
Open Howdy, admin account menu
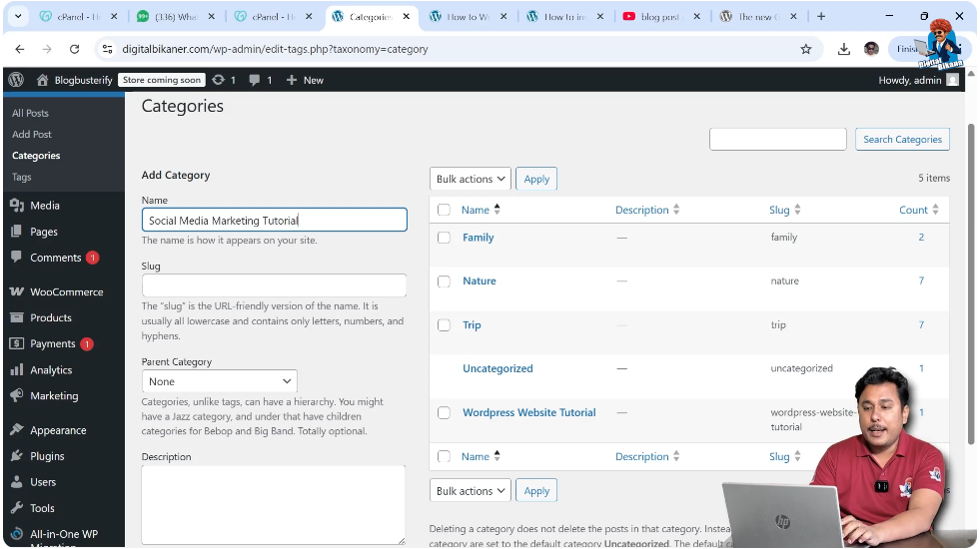tap(917, 80)
